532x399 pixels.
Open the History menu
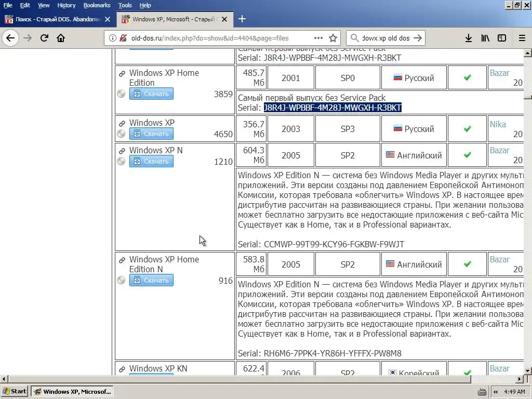66,5
